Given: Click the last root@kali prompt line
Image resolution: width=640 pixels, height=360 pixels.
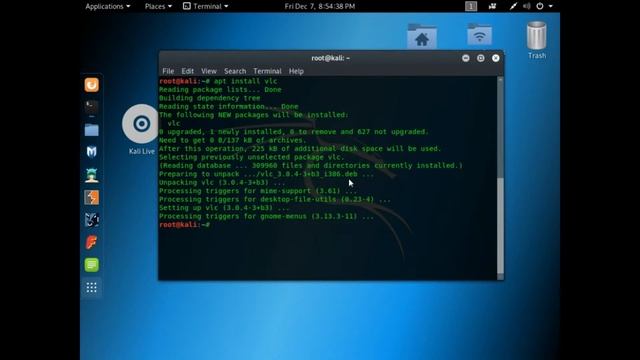Looking at the screenshot, I should (184, 225).
